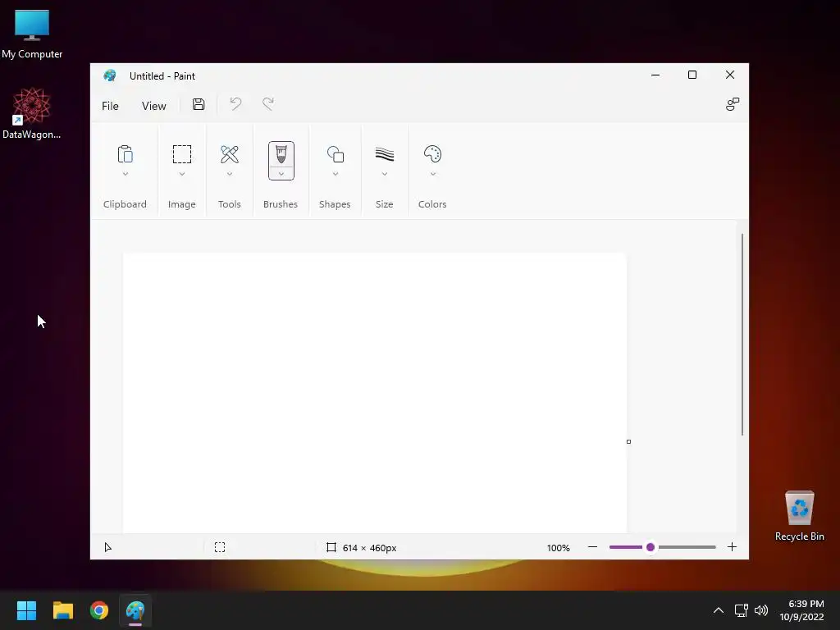Click the cursor position icon in status bar
This screenshot has height=630, width=840.
tap(107, 547)
